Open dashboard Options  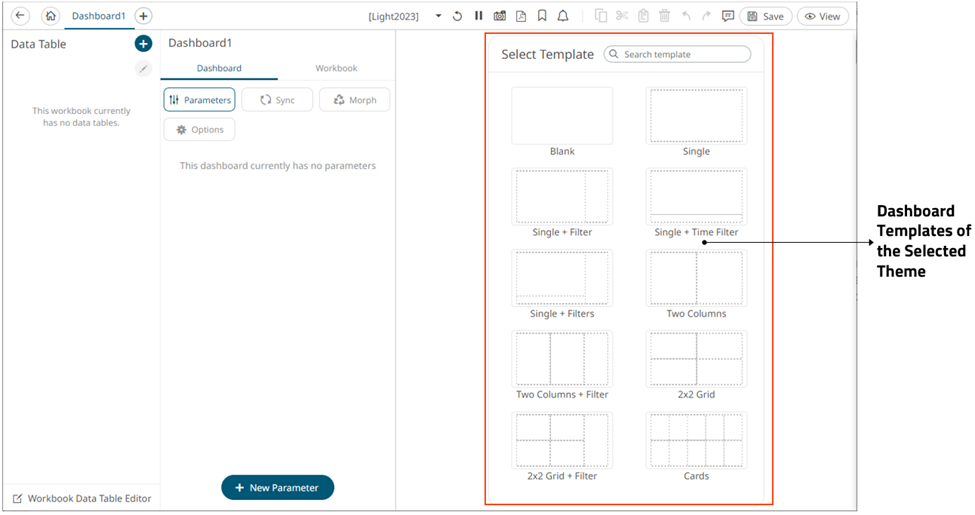pyautogui.click(x=200, y=130)
